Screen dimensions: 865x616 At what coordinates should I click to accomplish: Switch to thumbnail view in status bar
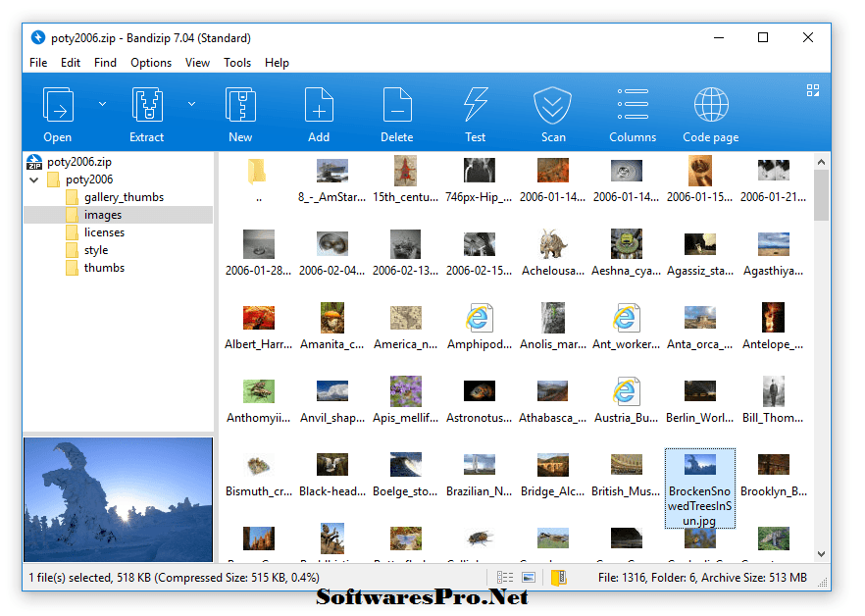(529, 578)
